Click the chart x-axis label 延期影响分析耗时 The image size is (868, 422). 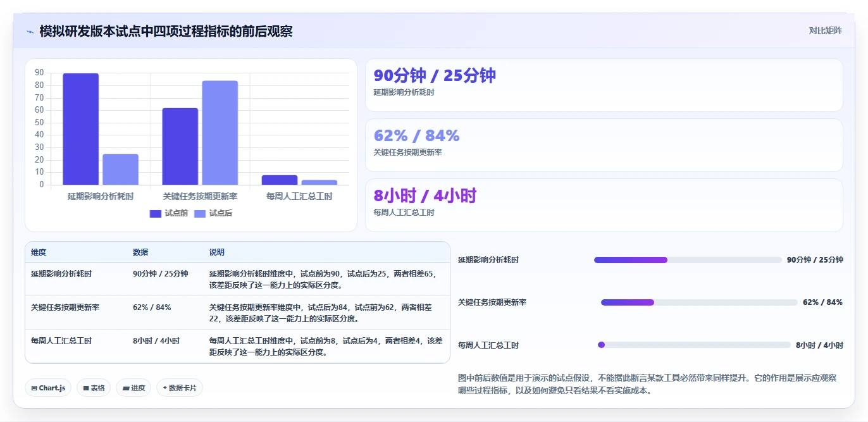[x=101, y=196]
